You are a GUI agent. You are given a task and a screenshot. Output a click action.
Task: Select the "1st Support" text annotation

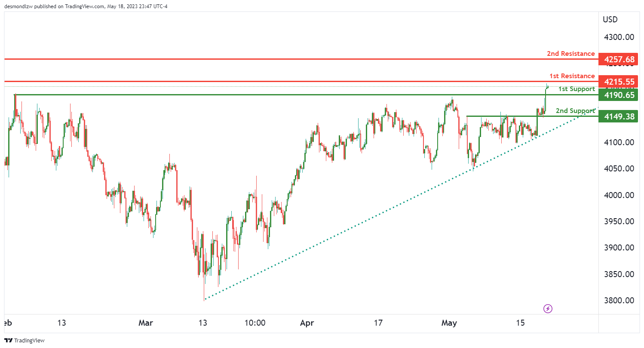(577, 89)
